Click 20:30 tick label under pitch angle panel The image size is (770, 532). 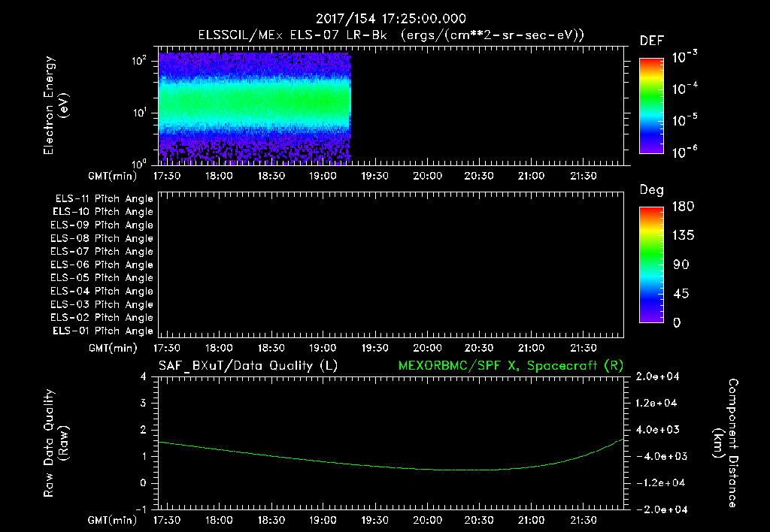point(479,348)
